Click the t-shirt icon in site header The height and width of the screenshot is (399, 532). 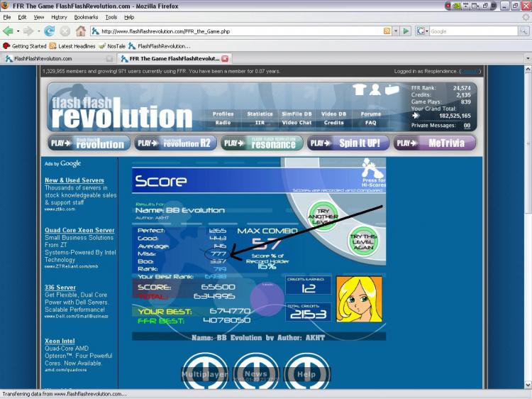358,89
